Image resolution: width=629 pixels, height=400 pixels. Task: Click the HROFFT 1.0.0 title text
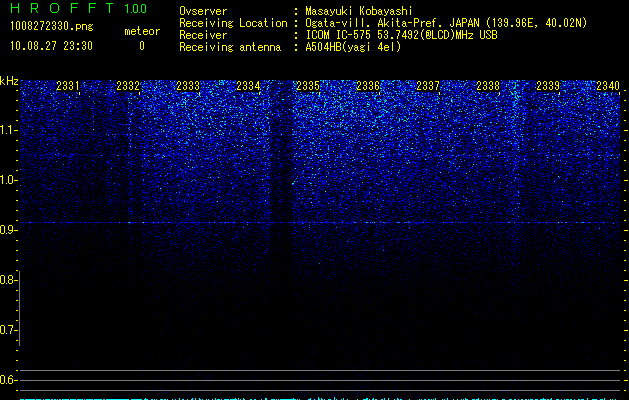click(x=78, y=8)
